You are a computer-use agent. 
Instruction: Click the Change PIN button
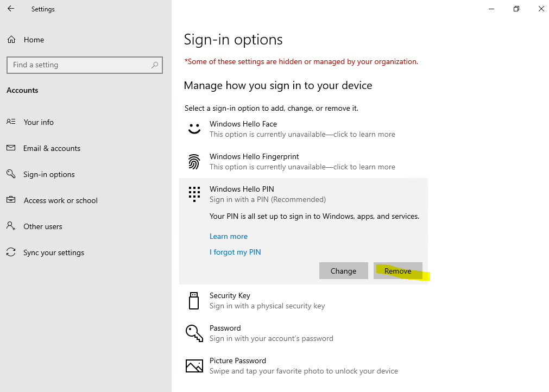click(344, 271)
